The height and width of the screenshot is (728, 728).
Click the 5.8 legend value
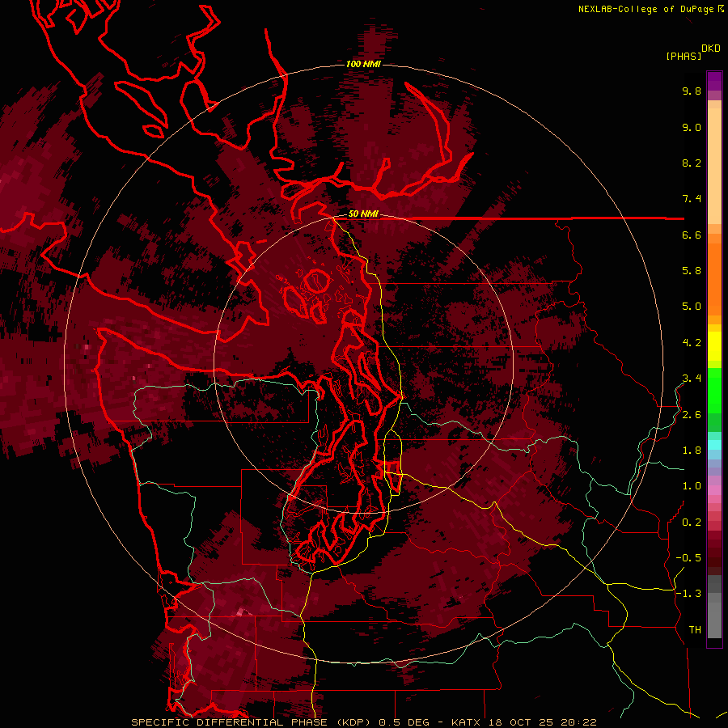pos(692,271)
